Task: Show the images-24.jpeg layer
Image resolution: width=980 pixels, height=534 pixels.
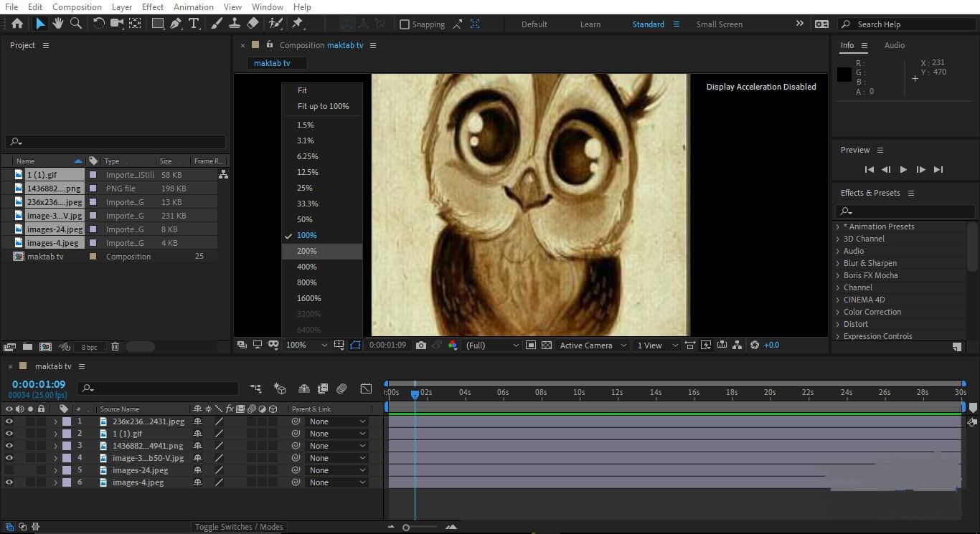Action: (x=9, y=470)
